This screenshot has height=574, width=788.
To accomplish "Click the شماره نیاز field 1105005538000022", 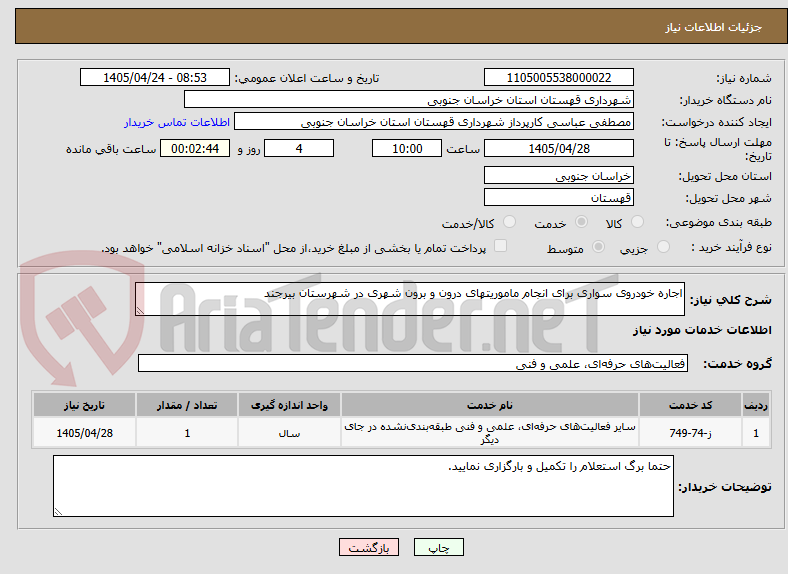I will (x=559, y=77).
